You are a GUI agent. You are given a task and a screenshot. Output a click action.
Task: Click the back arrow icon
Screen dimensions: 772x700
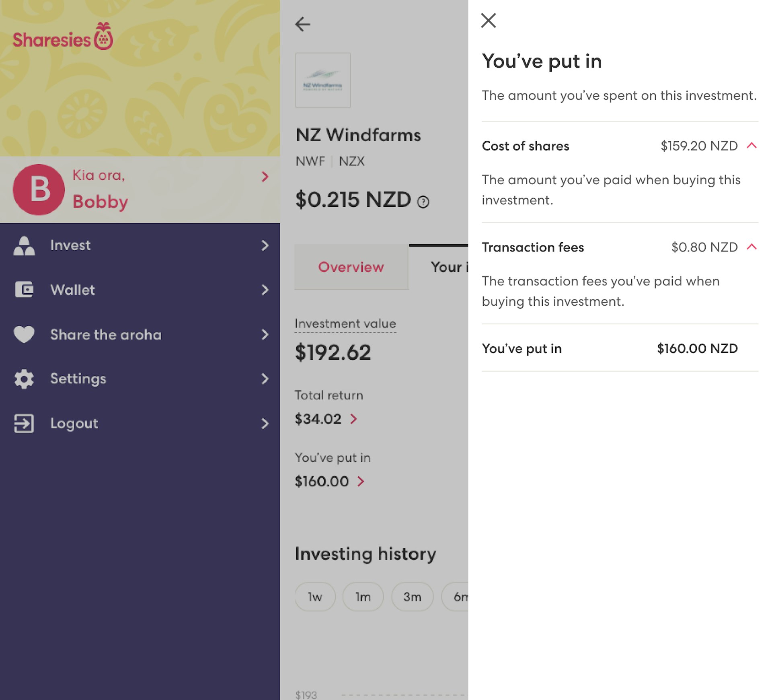[x=303, y=24]
